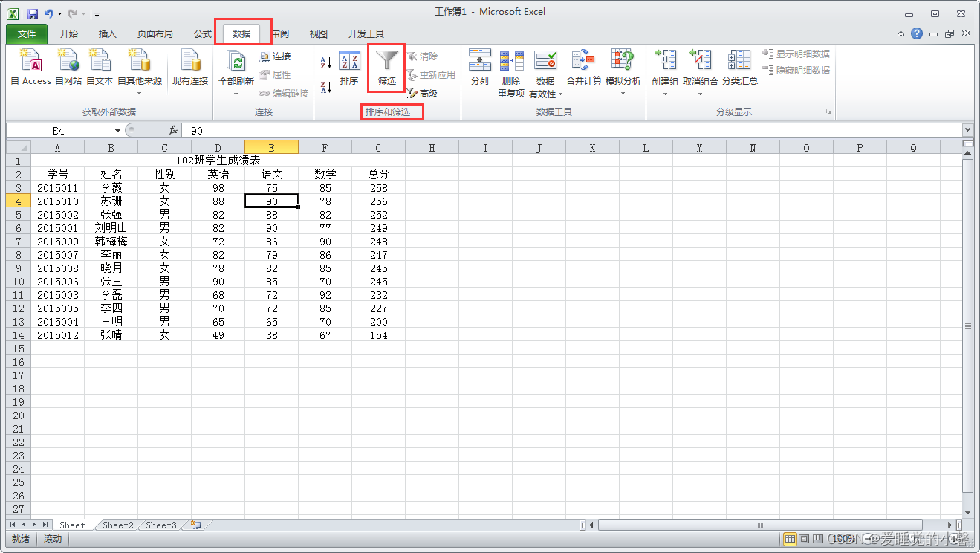The width and height of the screenshot is (980, 553).
Task: Open the Connections (连接) item
Action: pos(275,56)
